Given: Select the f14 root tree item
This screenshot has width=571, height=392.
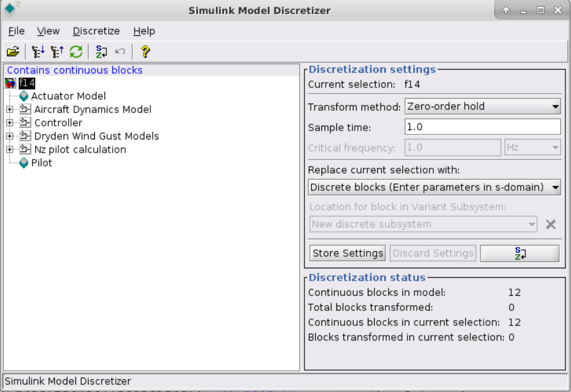Looking at the screenshot, I should (27, 84).
